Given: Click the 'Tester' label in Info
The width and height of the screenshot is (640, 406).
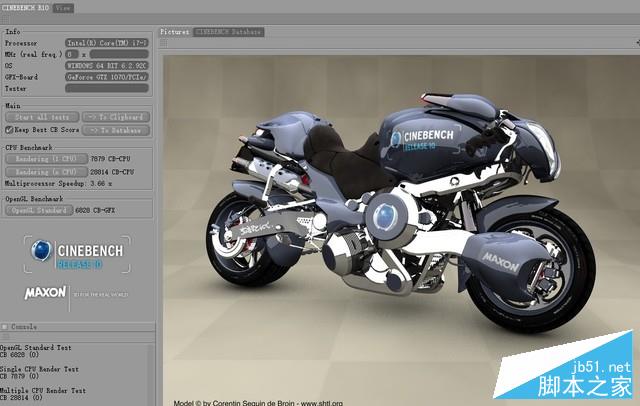Looking at the screenshot, I should tap(16, 88).
